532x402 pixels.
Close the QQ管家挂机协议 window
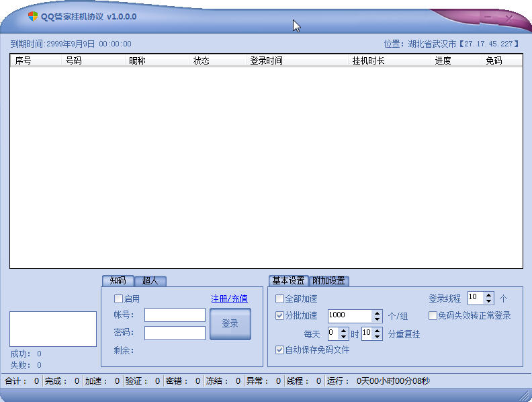509,17
